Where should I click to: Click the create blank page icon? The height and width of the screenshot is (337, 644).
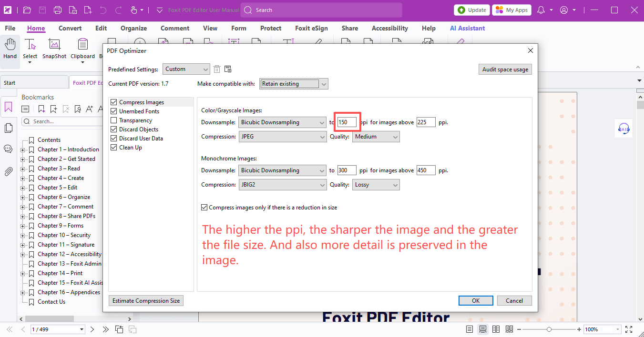pos(88,10)
